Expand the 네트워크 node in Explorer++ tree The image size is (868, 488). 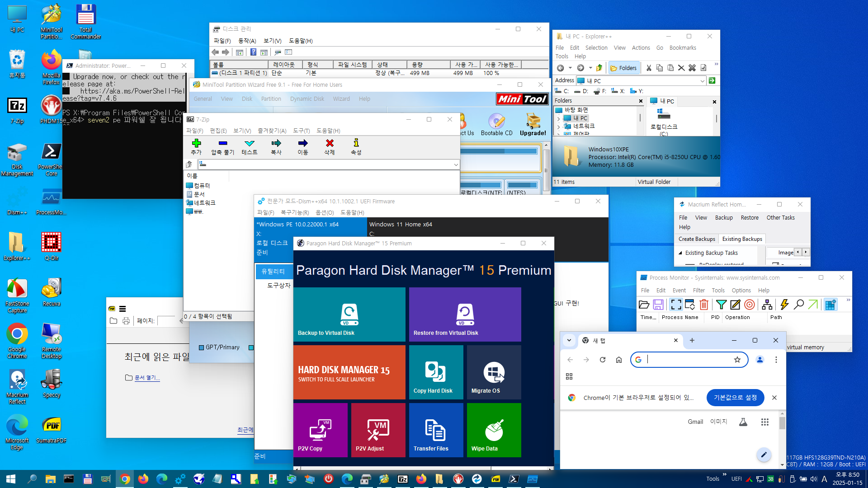[x=559, y=127]
